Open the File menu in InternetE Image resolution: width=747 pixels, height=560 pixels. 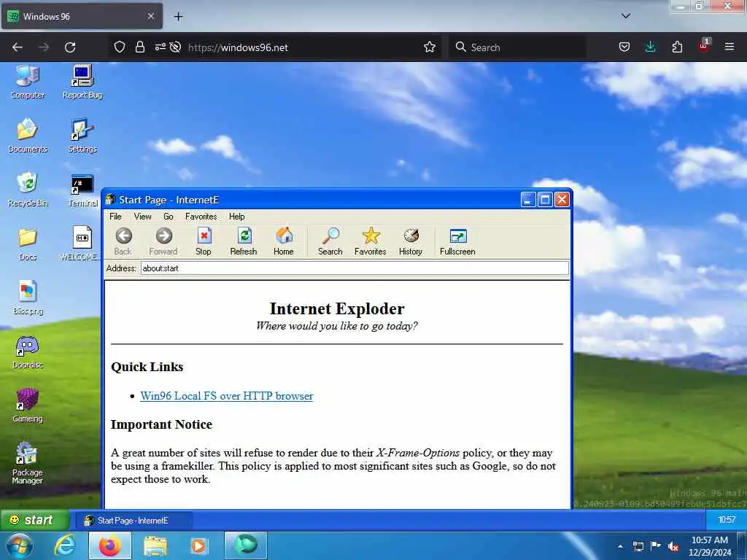[115, 216]
